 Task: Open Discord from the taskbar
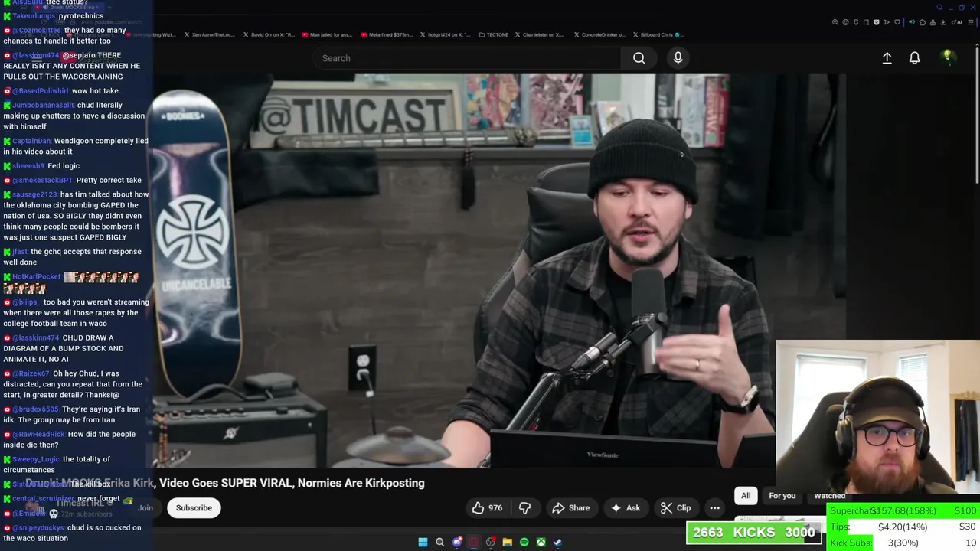coord(457,542)
